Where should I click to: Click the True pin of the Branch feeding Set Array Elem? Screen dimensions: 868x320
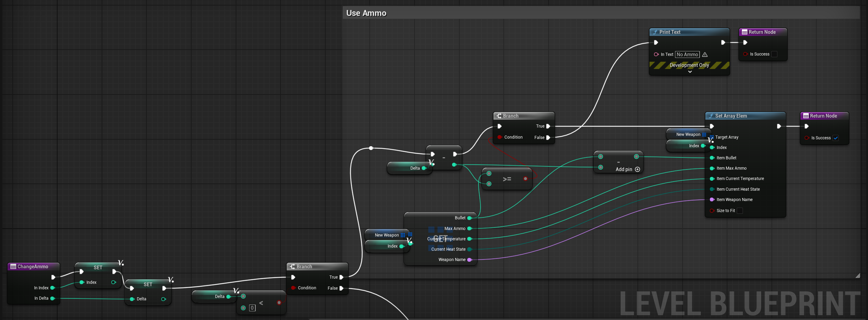548,126
